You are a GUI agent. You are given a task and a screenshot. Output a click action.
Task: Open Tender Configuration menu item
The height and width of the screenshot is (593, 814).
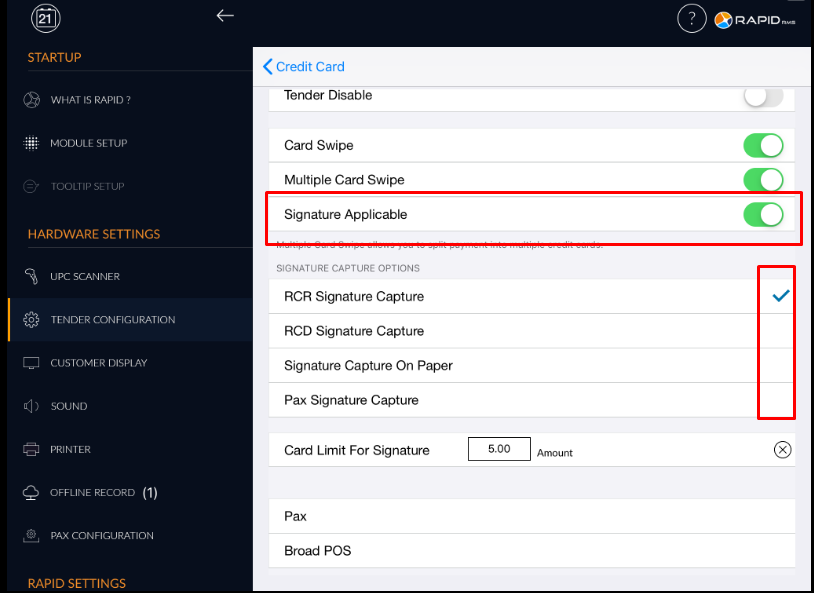coord(112,320)
